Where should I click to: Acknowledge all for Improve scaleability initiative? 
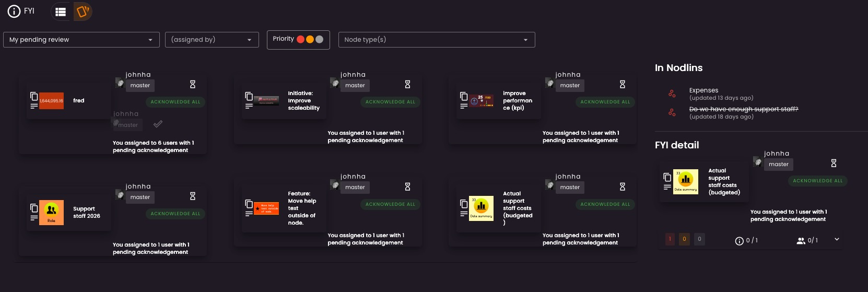point(390,102)
